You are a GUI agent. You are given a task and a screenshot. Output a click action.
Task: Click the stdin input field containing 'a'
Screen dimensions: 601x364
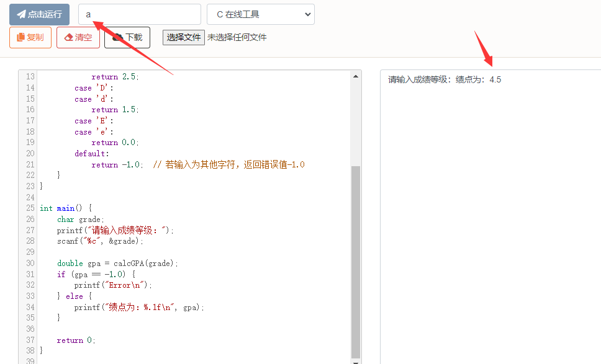[140, 14]
